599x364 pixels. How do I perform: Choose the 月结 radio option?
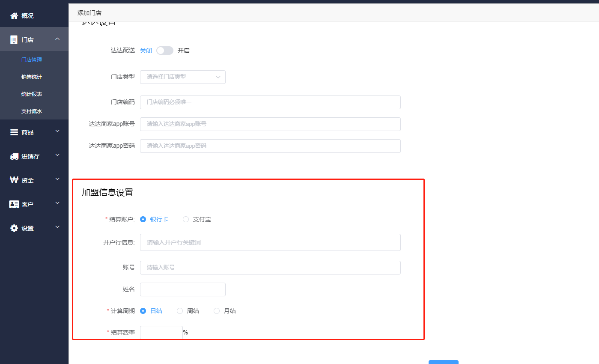[x=217, y=311]
